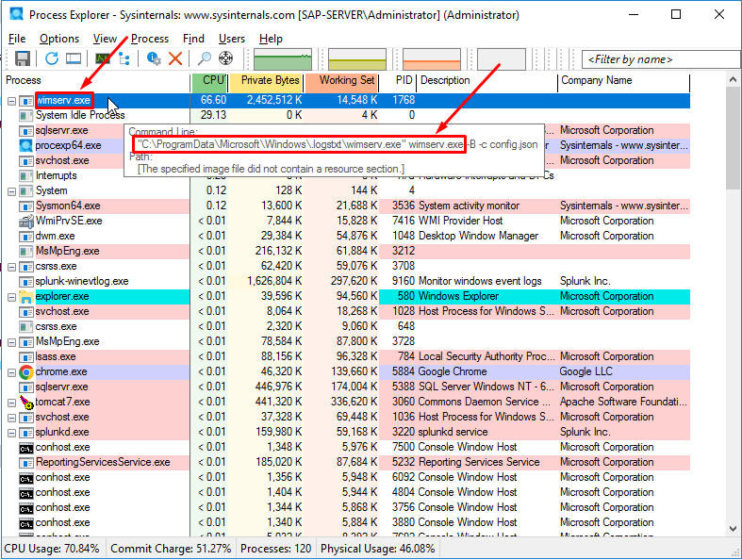The width and height of the screenshot is (742, 560).
Task: Sort by the PID column header
Action: (399, 81)
